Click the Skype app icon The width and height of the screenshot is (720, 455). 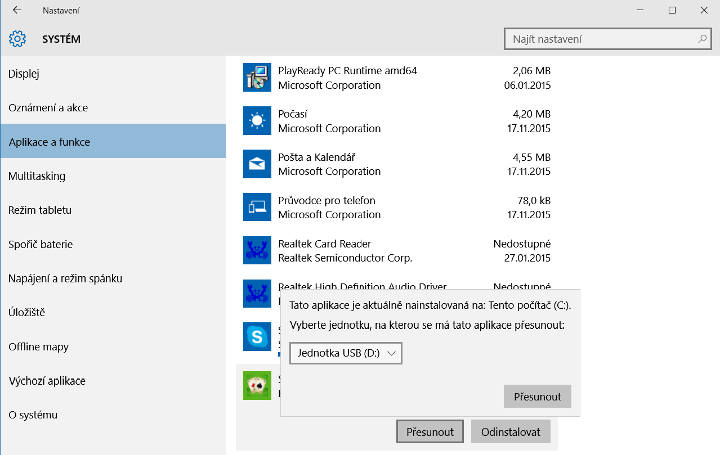click(257, 337)
